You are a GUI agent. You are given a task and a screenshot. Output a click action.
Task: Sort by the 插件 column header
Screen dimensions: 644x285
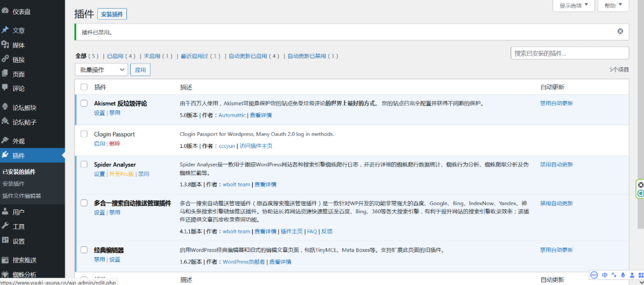(100, 88)
